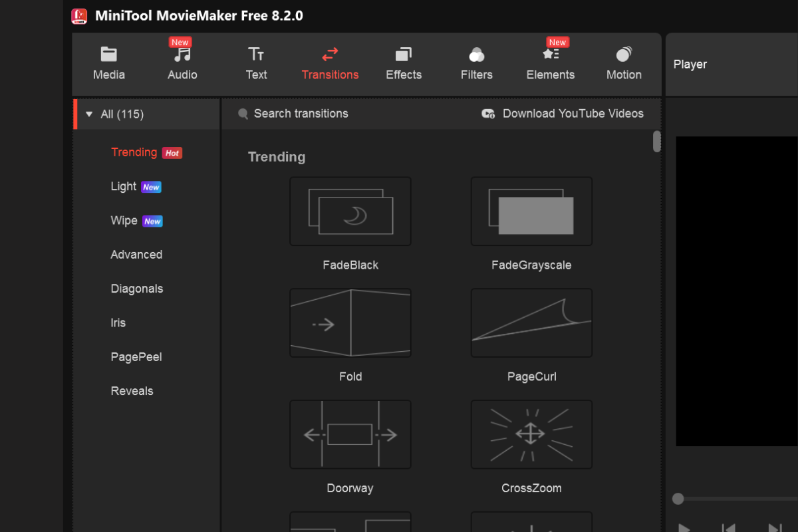Select the FadeGrayscale transition thumbnail
This screenshot has width=798, height=532.
pyautogui.click(x=531, y=211)
